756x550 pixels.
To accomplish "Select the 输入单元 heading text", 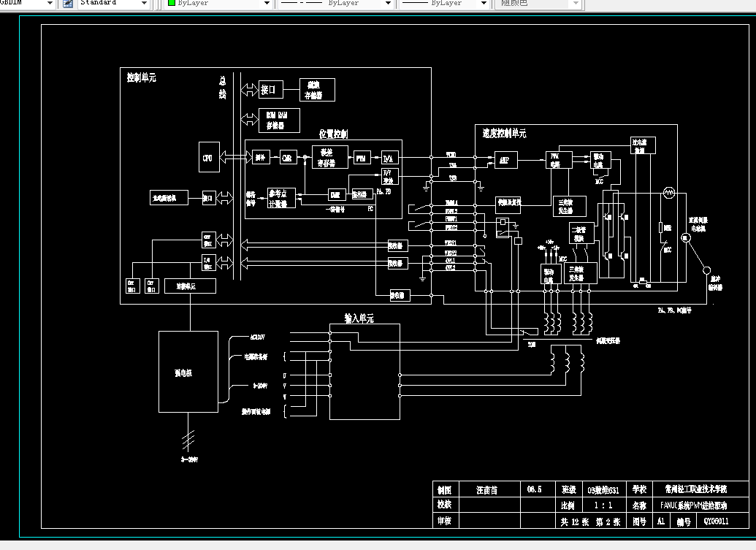I will [359, 318].
